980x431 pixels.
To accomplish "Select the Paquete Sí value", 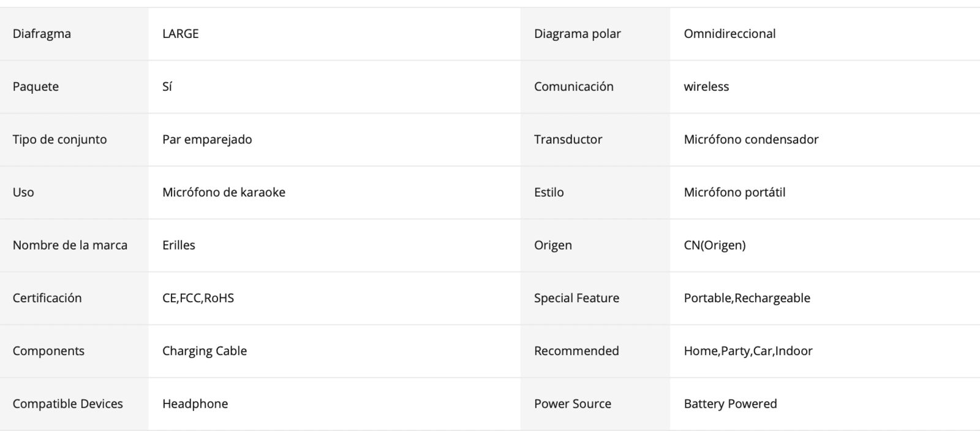I will [x=167, y=86].
